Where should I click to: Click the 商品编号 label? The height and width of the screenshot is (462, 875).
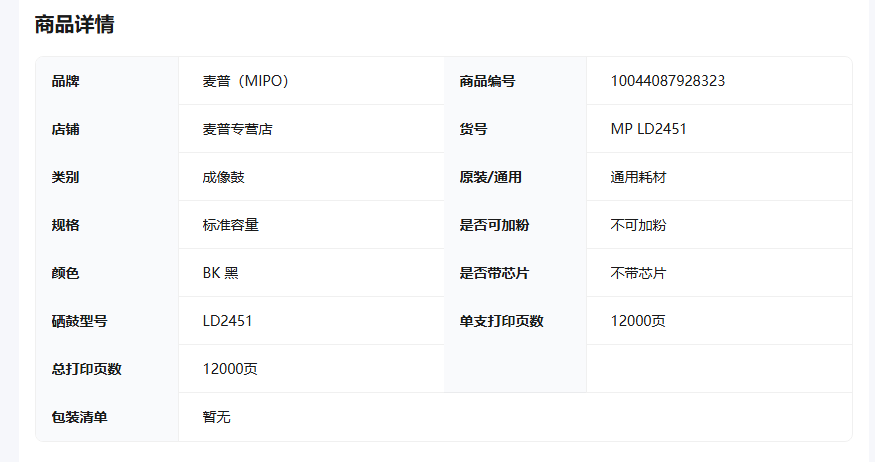[x=487, y=81]
